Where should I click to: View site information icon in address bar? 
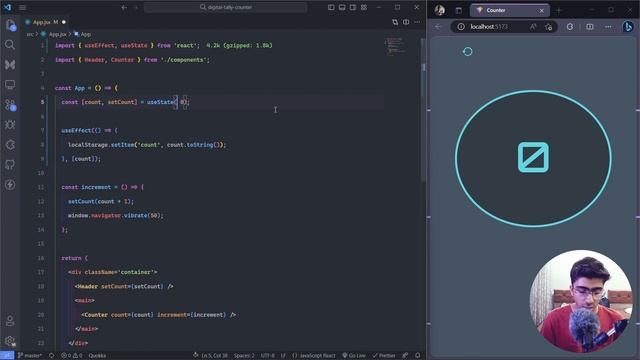pos(461,27)
